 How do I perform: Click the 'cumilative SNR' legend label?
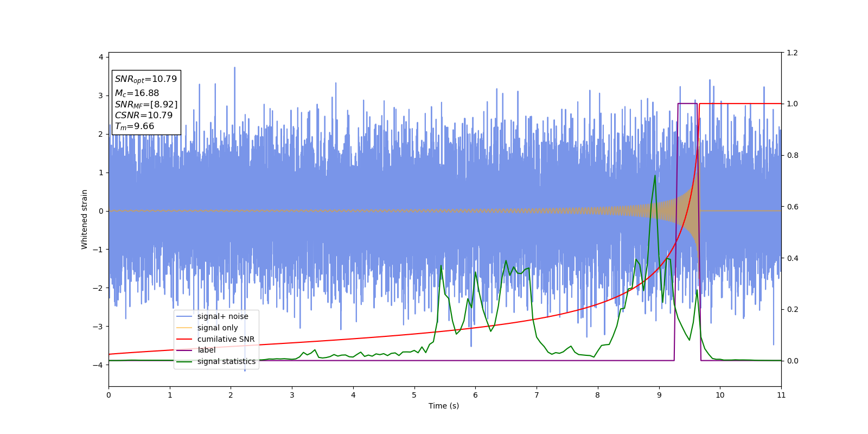tap(226, 339)
